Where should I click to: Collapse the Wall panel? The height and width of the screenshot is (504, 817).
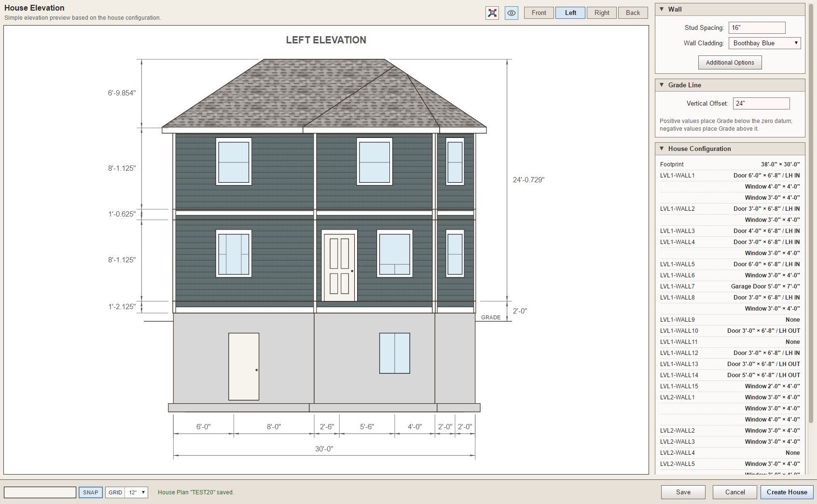(x=662, y=9)
